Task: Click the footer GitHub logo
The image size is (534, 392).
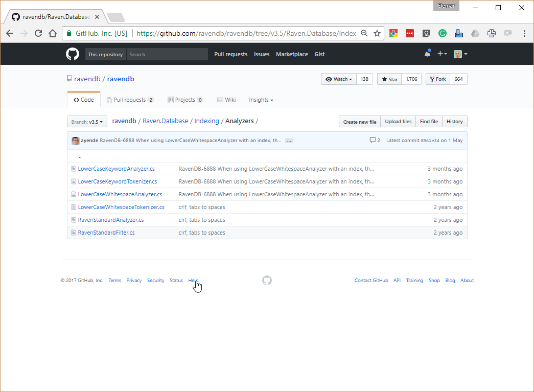Action: click(x=267, y=280)
